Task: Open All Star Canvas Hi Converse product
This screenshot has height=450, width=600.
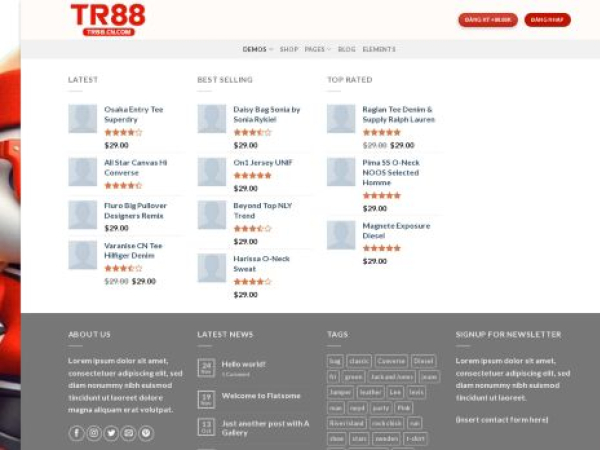Action: pyautogui.click(x=135, y=168)
